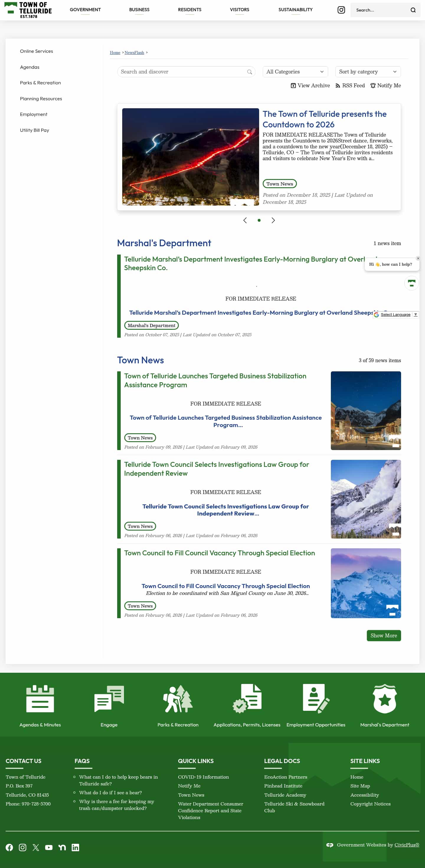The image size is (425, 868).
Task: Open Investigations Law Group article title
Action: [217, 469]
